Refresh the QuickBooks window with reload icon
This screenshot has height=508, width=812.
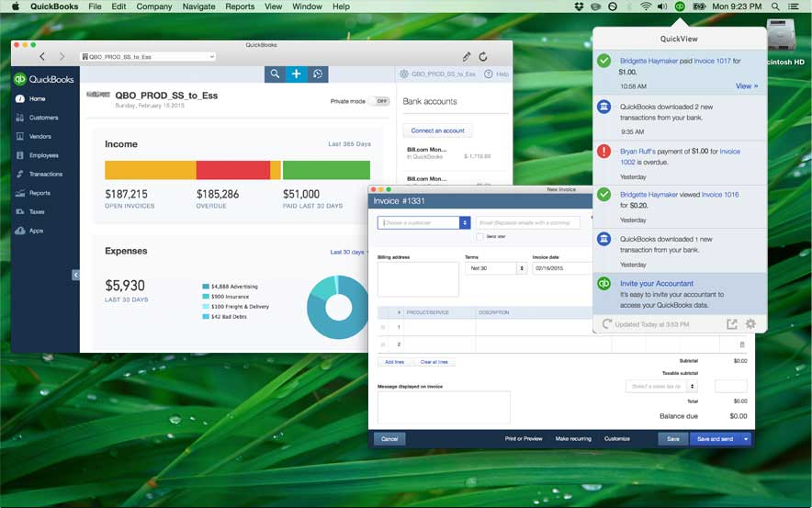[x=482, y=56]
